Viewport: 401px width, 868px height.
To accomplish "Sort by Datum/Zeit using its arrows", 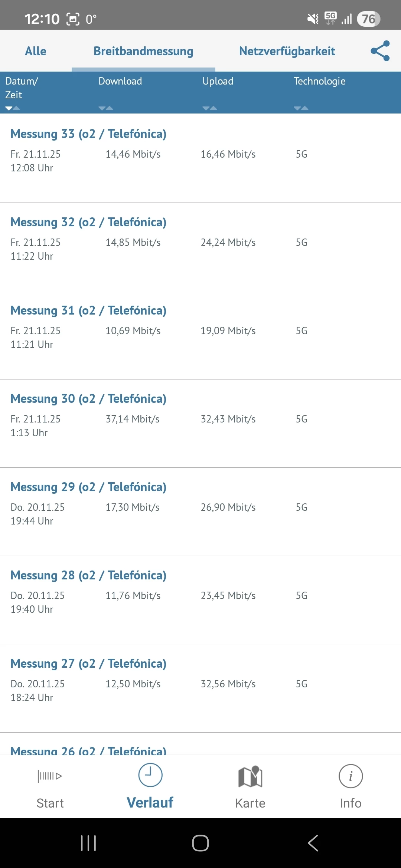I will (13, 108).
